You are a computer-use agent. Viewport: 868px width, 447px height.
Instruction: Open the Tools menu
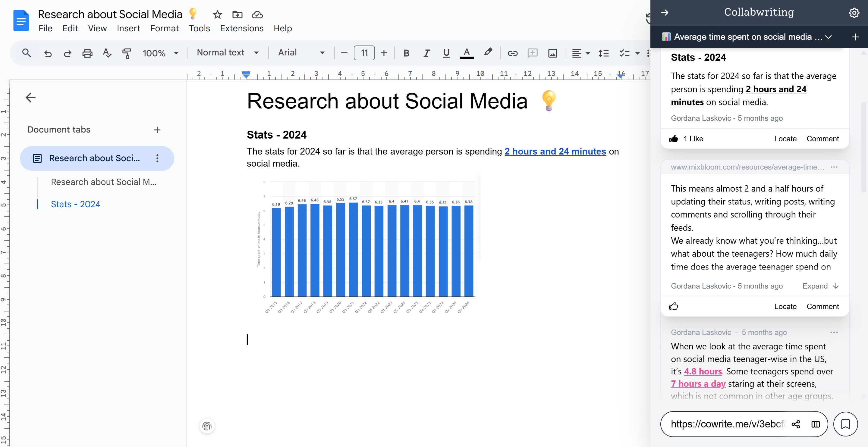200,28
